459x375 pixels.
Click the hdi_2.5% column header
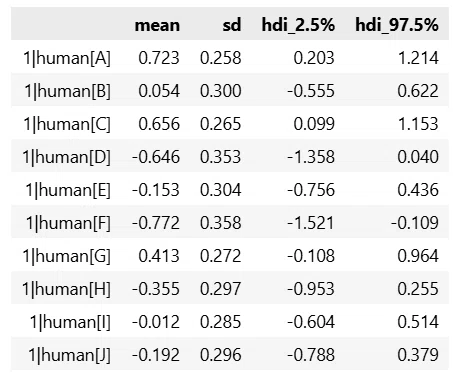(298, 25)
